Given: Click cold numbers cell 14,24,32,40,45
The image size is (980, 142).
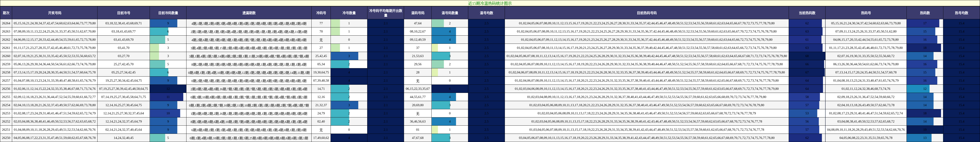Looking at the screenshot, I should click(123, 138).
